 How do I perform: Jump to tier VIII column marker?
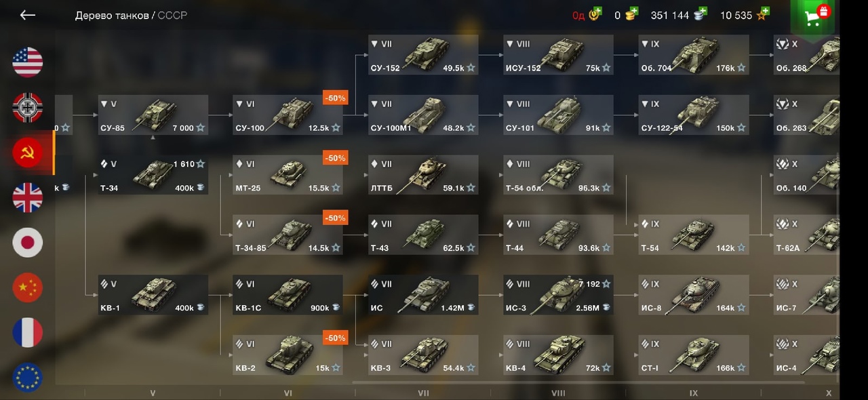click(558, 393)
